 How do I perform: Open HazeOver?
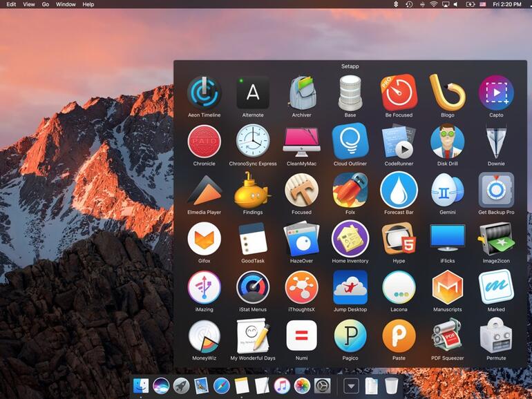[x=302, y=239]
